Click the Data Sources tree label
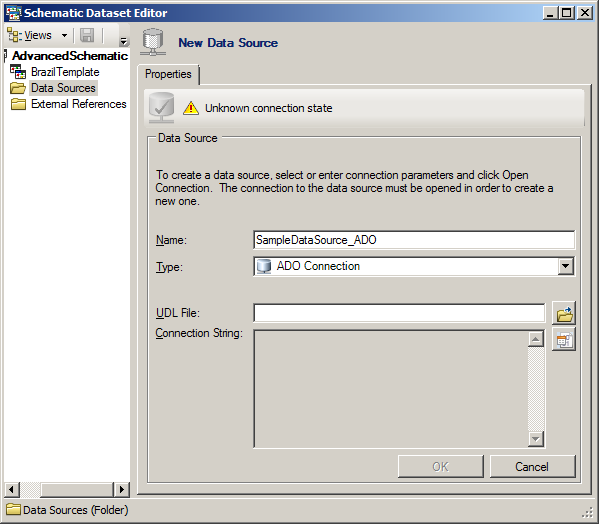This screenshot has width=599, height=524. point(63,88)
